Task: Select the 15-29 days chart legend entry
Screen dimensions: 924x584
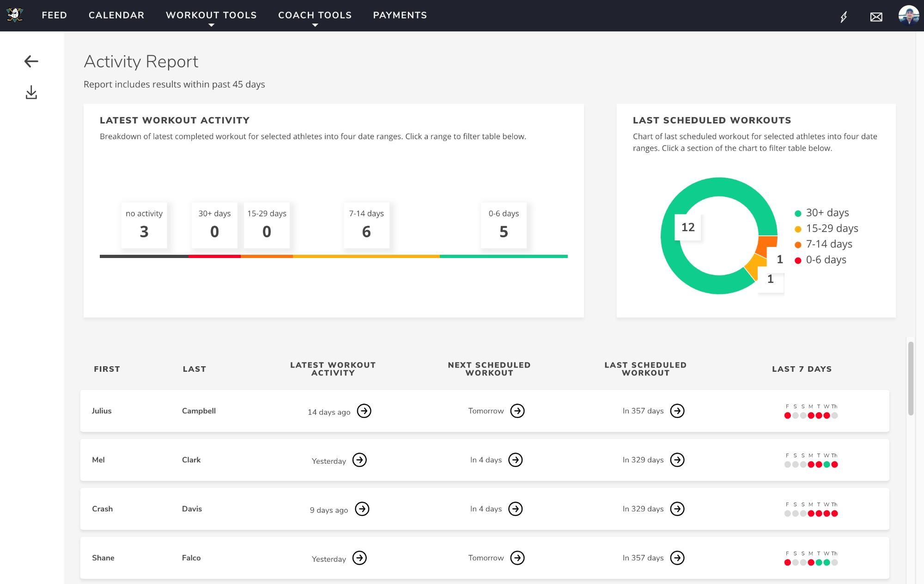Action: pyautogui.click(x=826, y=228)
